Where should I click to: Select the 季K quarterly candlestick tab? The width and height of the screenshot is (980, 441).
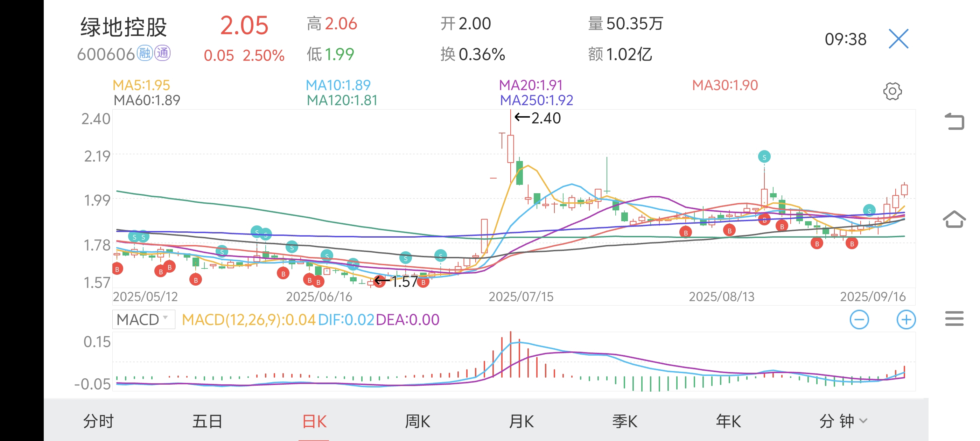625,421
